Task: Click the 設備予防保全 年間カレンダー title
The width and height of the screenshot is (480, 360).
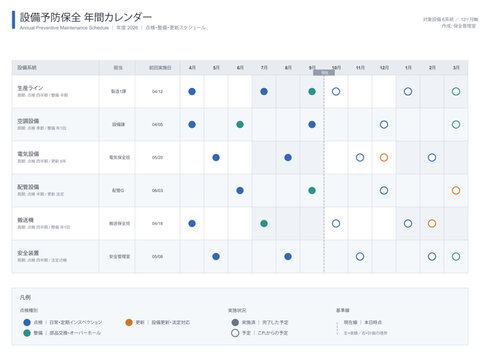Action: (86, 17)
